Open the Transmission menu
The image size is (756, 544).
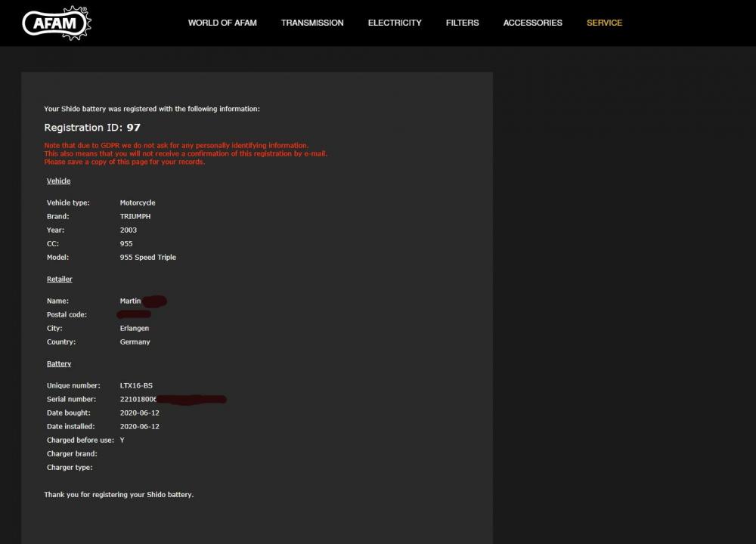pyautogui.click(x=312, y=23)
